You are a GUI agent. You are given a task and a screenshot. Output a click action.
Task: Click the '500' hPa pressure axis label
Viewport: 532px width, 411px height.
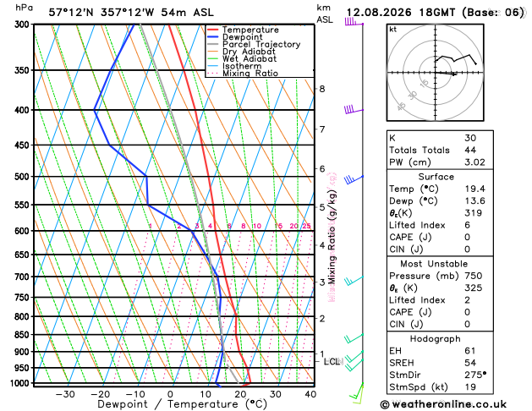pyautogui.click(x=24, y=177)
